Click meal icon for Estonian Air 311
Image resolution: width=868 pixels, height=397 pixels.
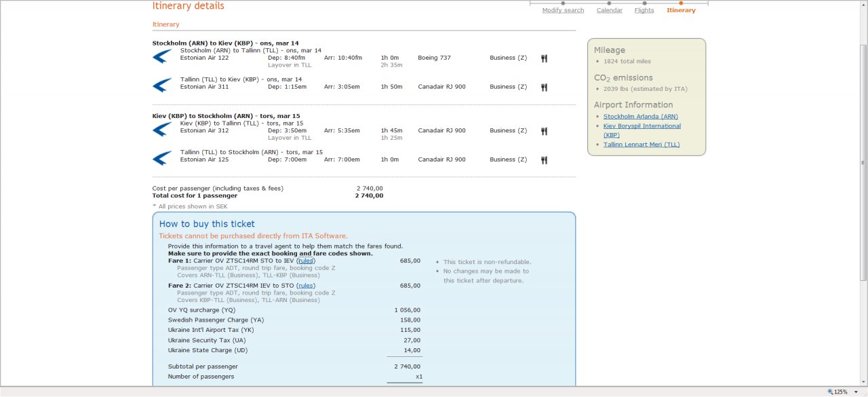tap(544, 88)
